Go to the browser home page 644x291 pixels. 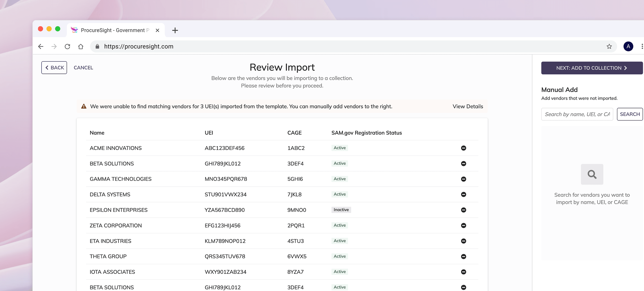80,46
